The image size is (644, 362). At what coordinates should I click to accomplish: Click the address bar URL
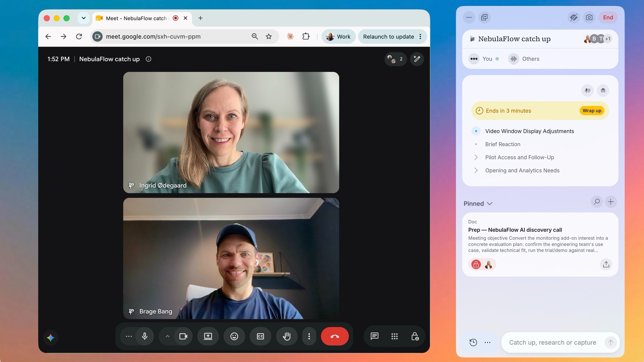coord(153,37)
